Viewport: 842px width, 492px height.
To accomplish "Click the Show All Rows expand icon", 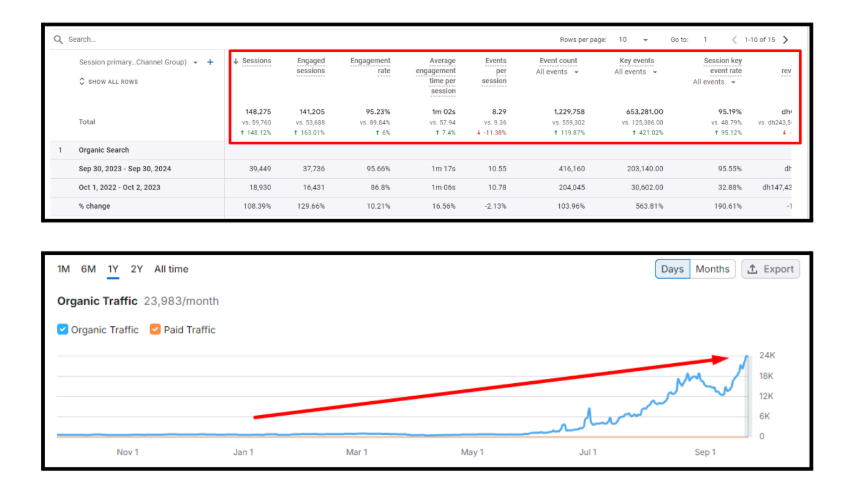I will (82, 82).
